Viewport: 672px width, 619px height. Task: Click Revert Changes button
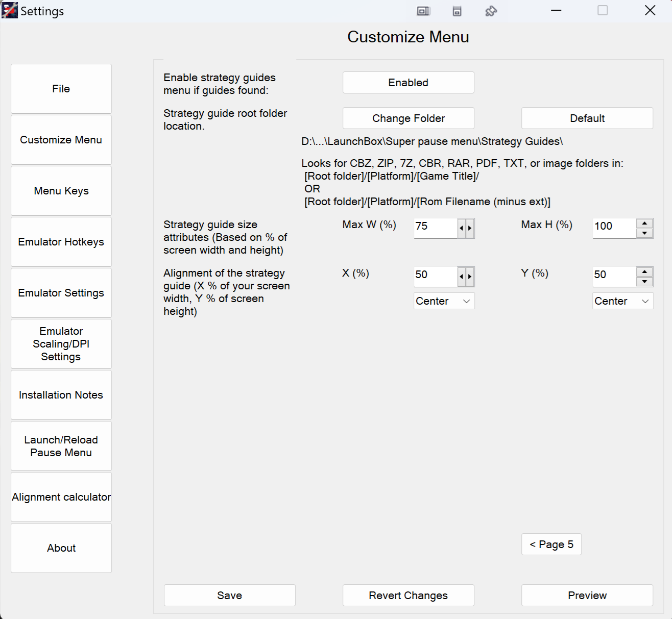click(x=409, y=596)
